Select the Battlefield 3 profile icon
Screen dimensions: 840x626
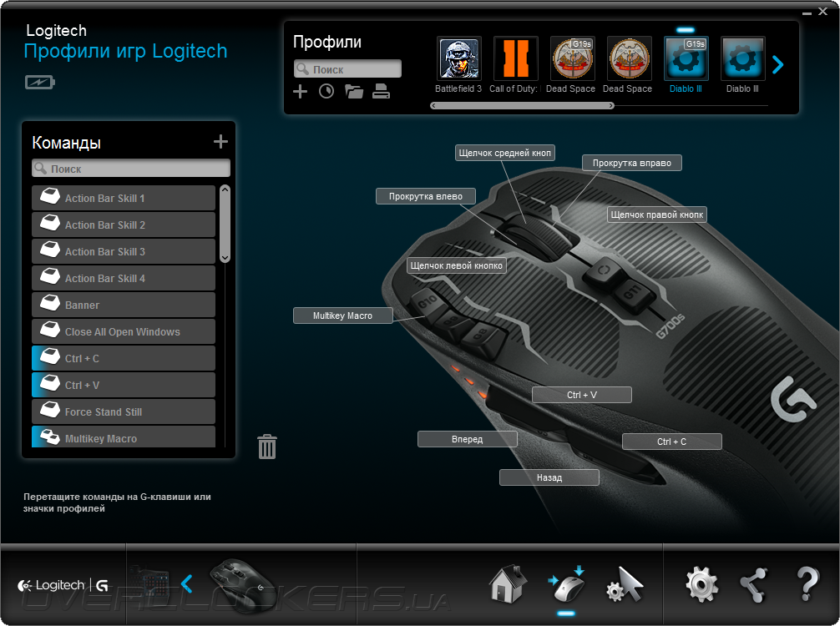coord(458,58)
